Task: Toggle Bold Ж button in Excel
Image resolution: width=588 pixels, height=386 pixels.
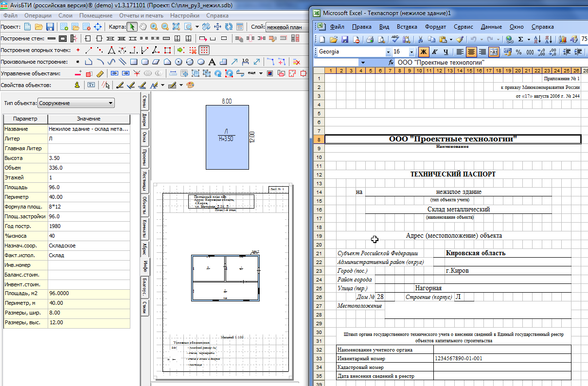Action: point(423,52)
